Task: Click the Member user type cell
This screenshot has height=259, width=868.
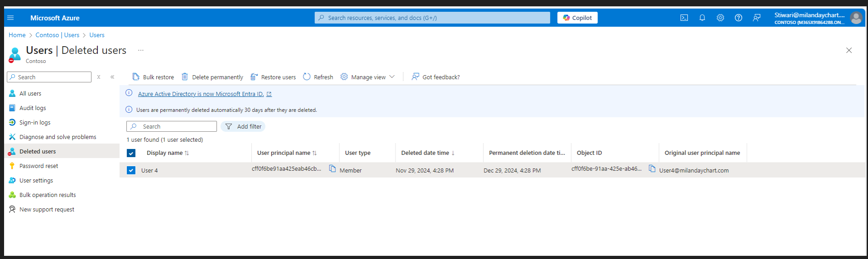Action: [x=351, y=171]
